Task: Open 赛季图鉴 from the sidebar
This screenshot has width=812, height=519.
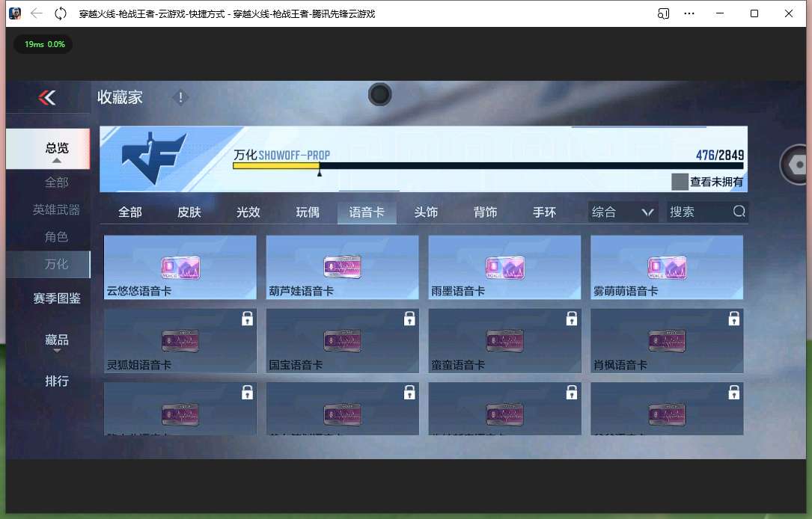Action: [x=57, y=298]
